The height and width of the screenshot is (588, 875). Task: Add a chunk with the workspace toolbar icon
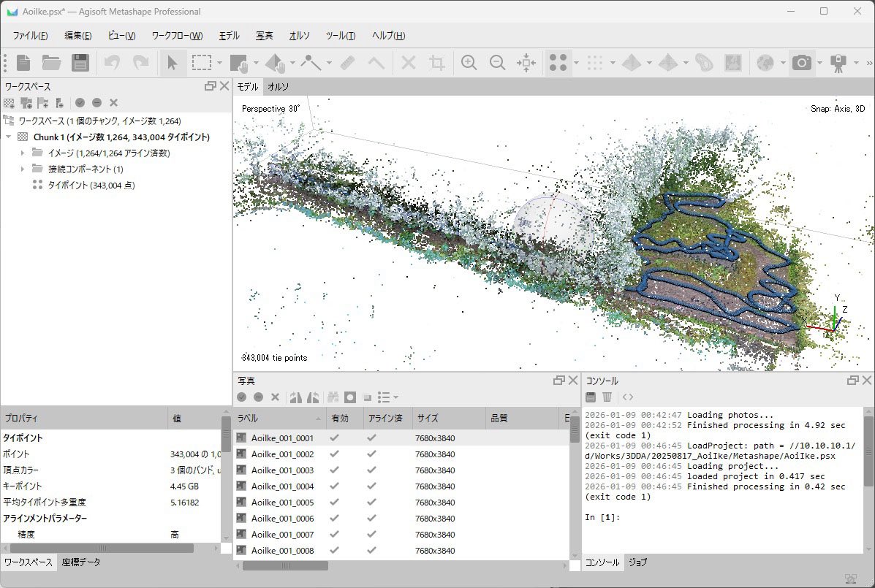click(x=9, y=102)
